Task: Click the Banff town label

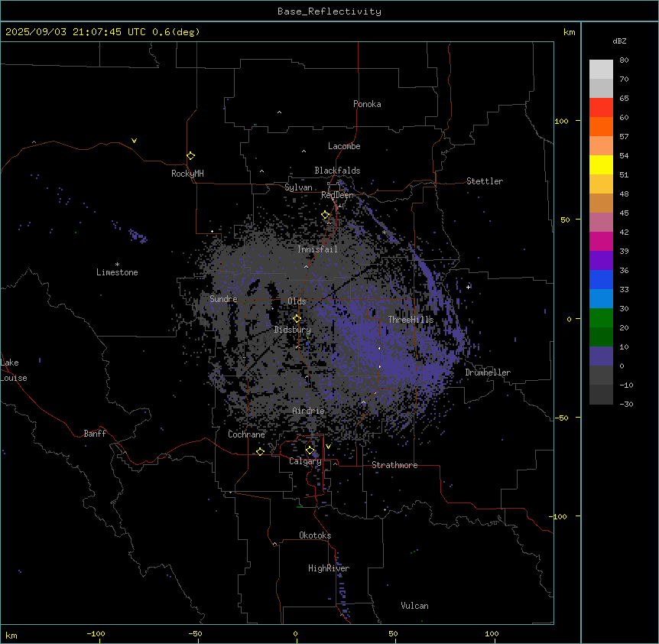Action: click(x=95, y=434)
